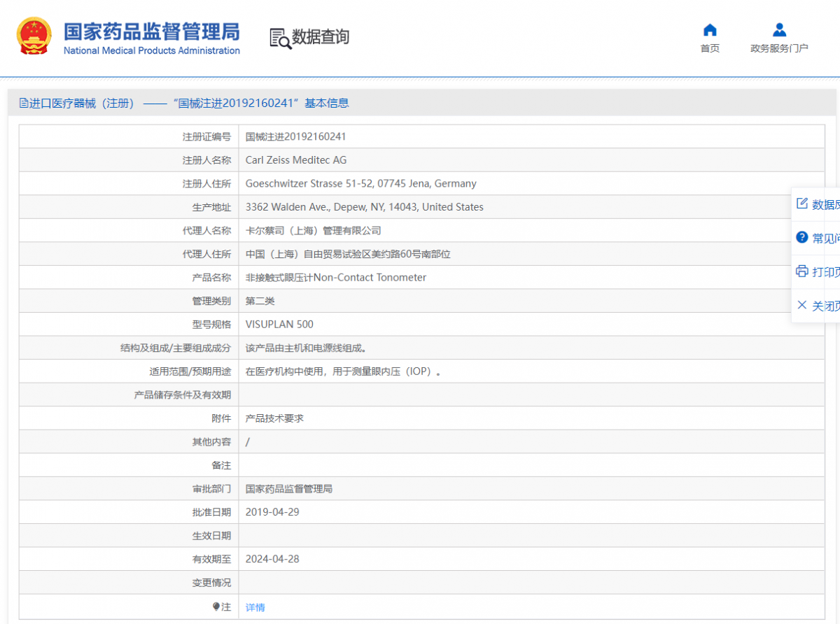
Task: Select 第二类 management category value
Action: 260,301
